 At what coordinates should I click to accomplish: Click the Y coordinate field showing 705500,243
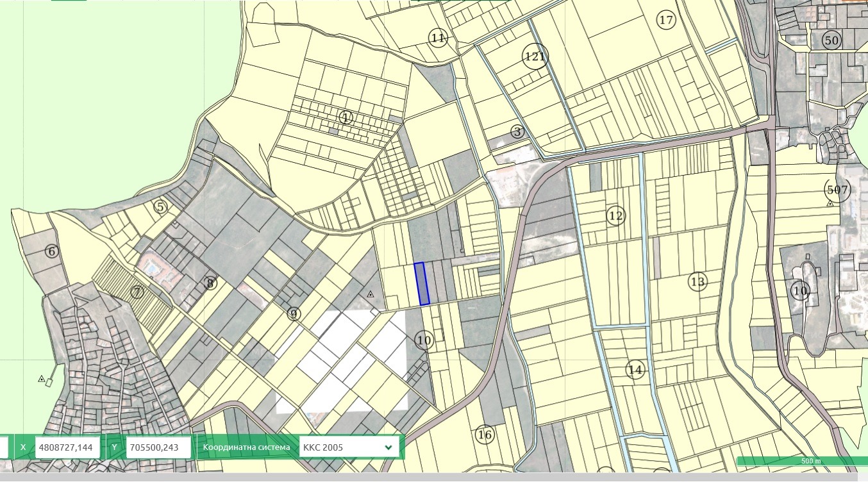[x=159, y=447]
